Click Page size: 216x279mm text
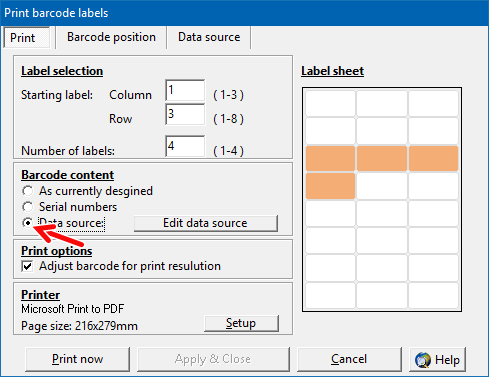 79,326
